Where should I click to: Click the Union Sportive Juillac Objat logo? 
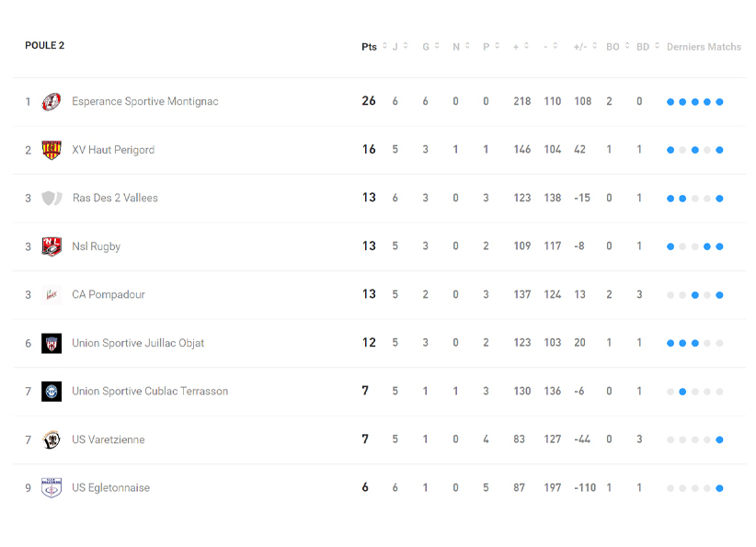[52, 343]
